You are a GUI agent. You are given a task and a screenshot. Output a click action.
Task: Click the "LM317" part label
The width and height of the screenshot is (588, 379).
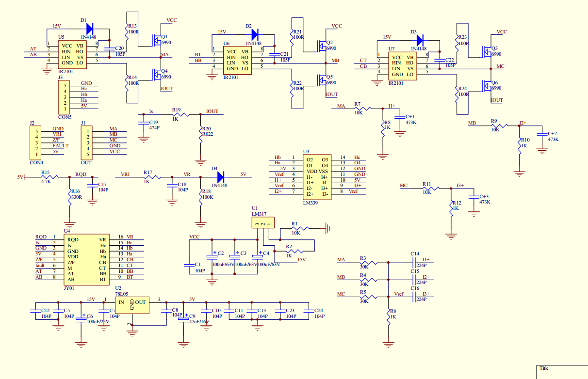click(x=259, y=214)
